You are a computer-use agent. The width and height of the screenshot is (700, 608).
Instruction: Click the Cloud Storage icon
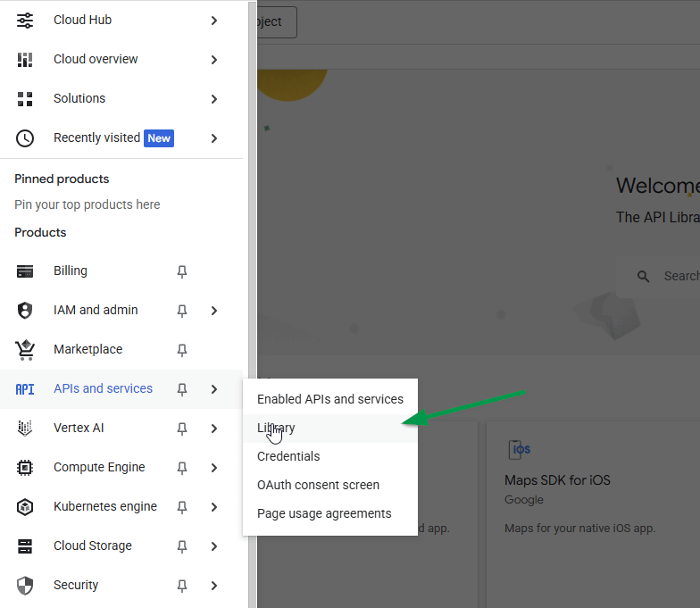click(x=25, y=546)
